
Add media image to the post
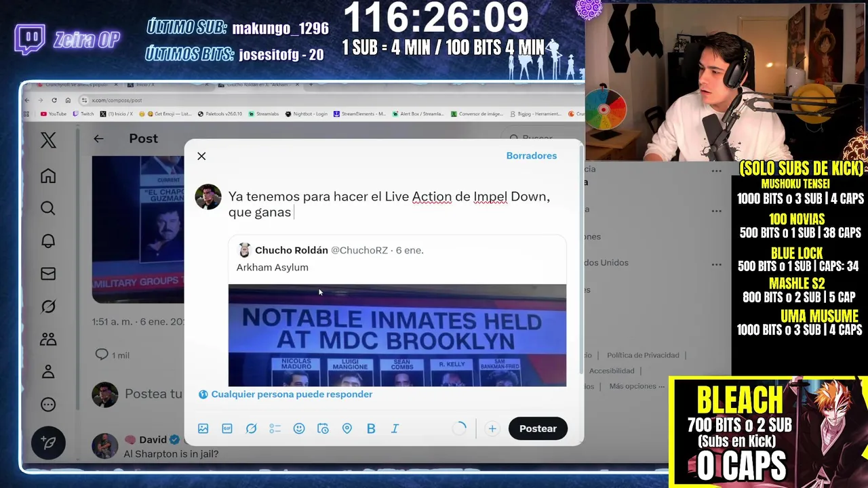pos(203,428)
